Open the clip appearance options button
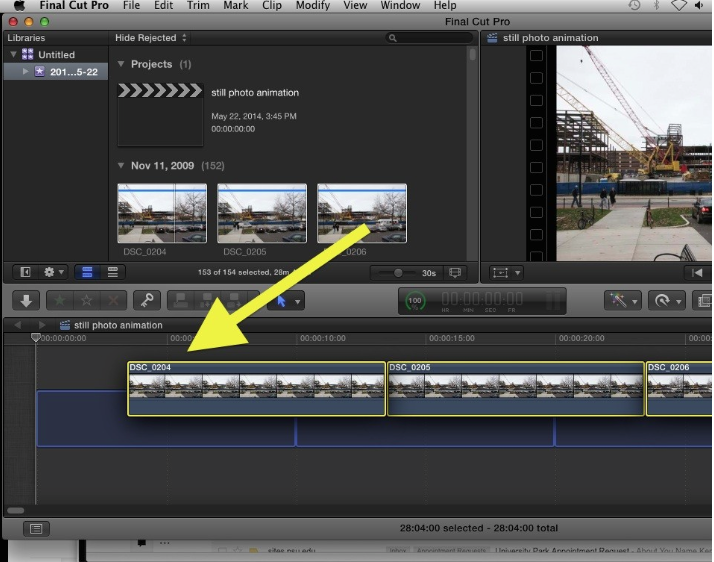 click(x=455, y=273)
